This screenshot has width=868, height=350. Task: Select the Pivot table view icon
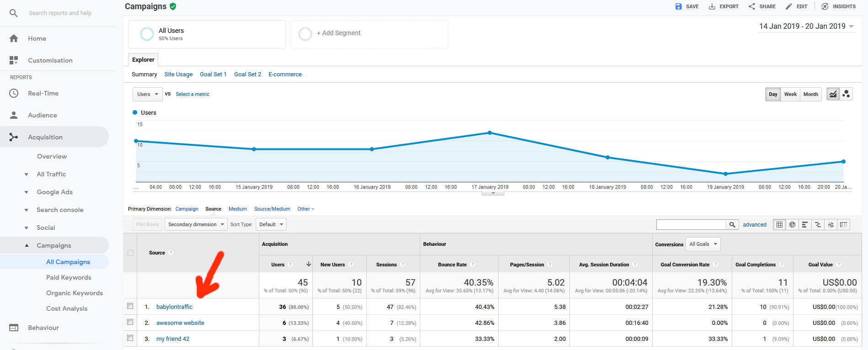tap(843, 224)
